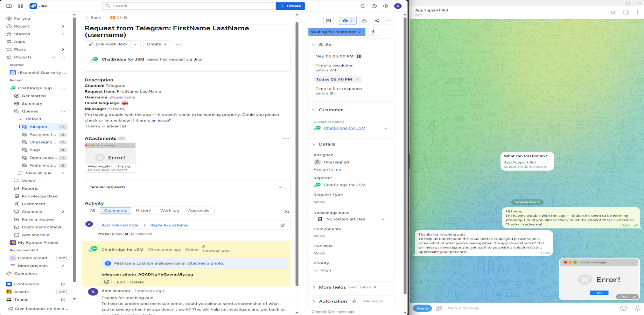Screen dimensions: 644x315
Task: Open the Work log tab
Action: [170, 210]
